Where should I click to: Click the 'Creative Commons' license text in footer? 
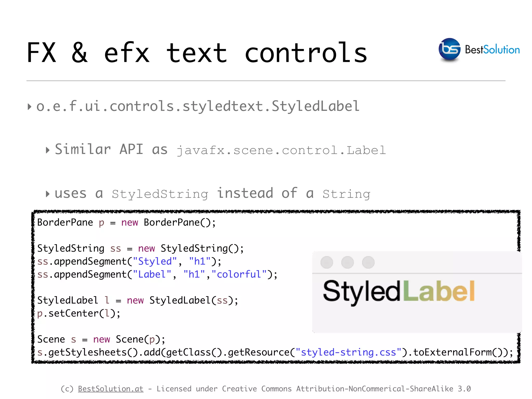257,389
